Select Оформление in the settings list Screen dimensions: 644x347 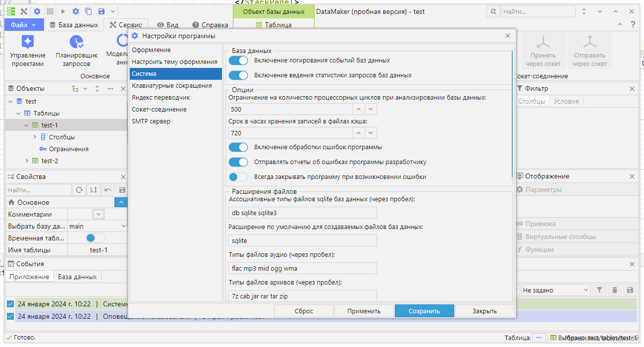pos(176,50)
